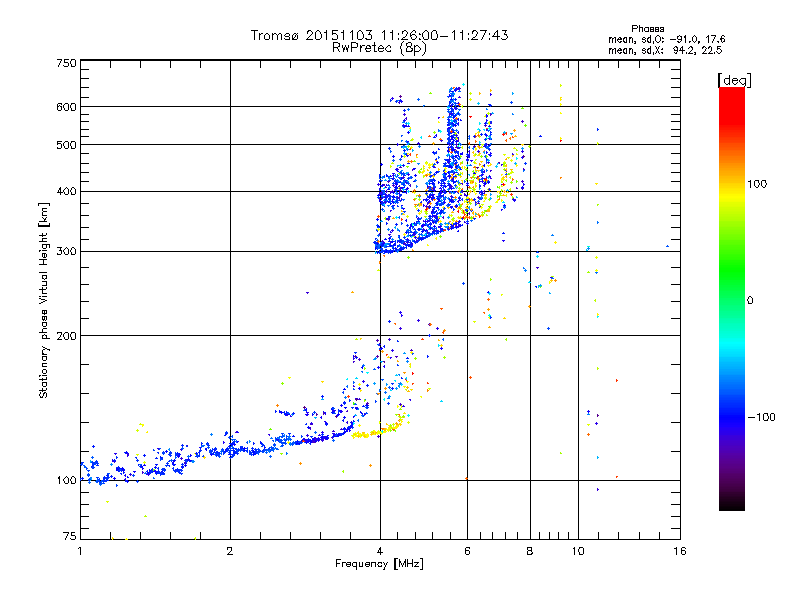Click the x-axis tick label "16"
The image size is (800, 600).
point(680,551)
